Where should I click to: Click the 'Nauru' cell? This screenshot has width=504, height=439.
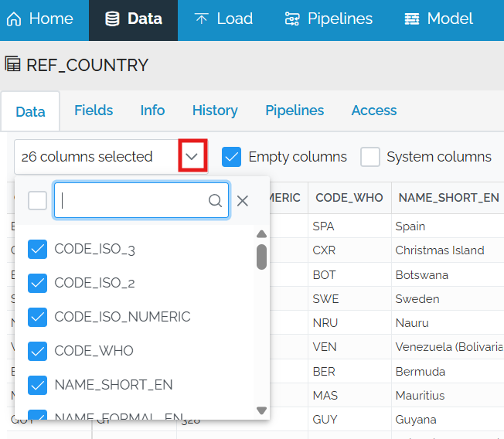[x=448, y=322]
